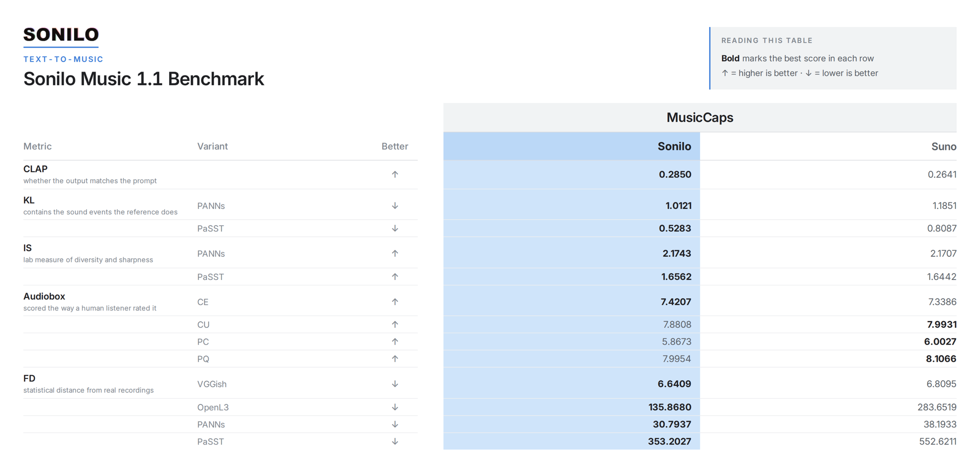The image size is (980, 476).
Task: Click the FD metric name
Action: coord(29,378)
